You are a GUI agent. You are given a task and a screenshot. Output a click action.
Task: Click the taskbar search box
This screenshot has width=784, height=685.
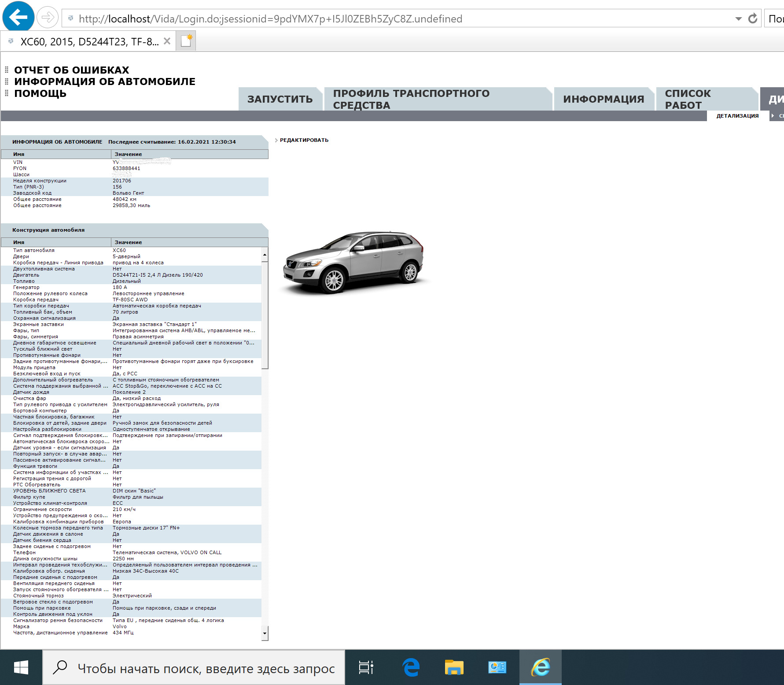(194, 668)
